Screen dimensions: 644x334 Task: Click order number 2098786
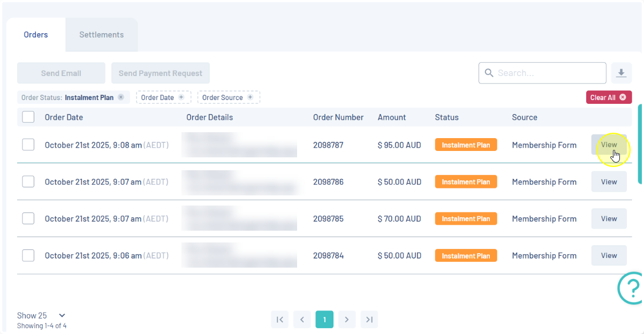(328, 181)
